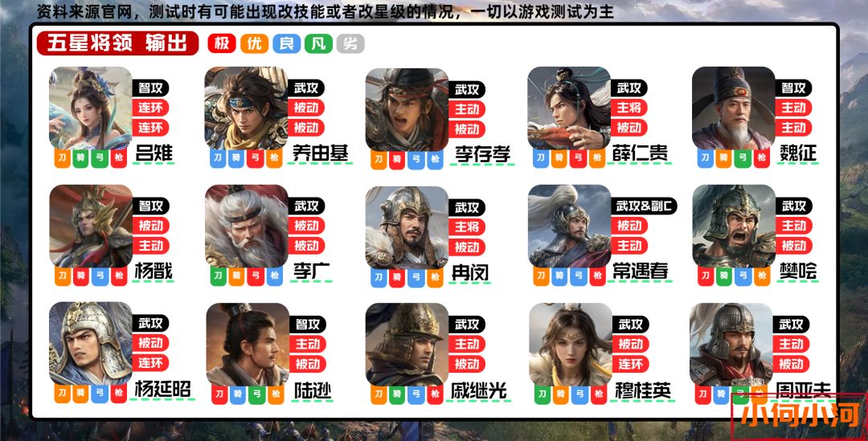This screenshot has width=868, height=441.
Task: Click the 陆逊 name label
Action: click(x=313, y=390)
